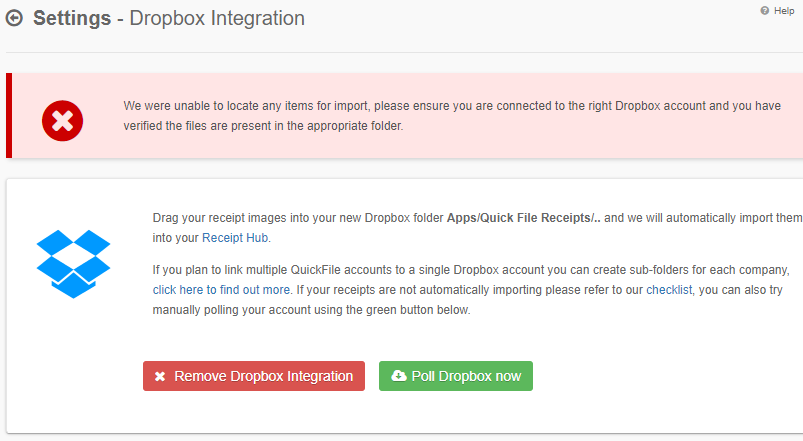This screenshot has height=441, width=803.
Task: Click the Poll Dropbox now button
Action: click(456, 376)
